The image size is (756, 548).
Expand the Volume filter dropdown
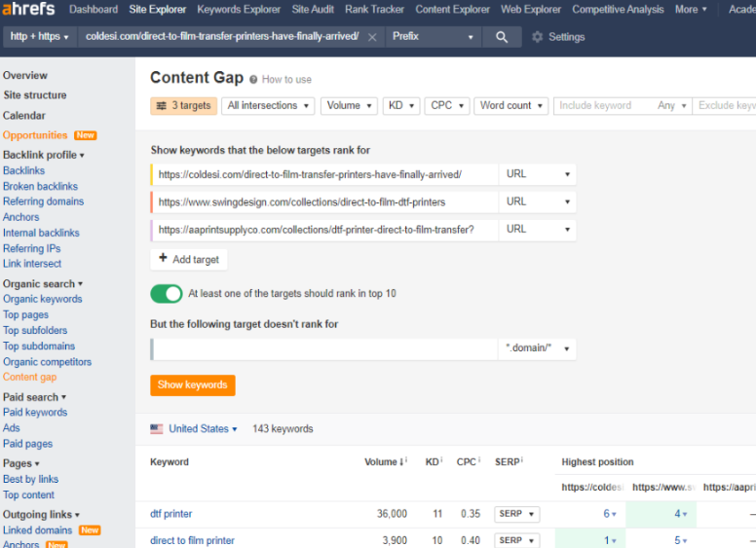350,106
